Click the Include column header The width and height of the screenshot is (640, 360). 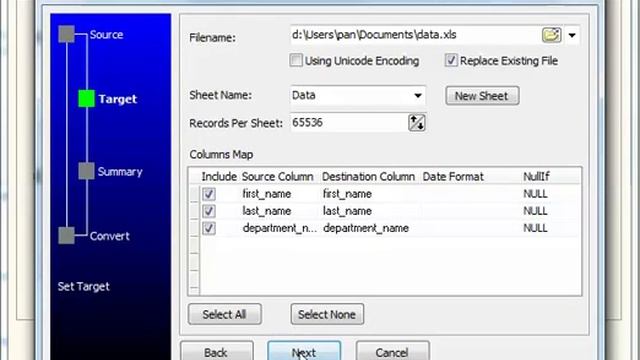click(219, 177)
